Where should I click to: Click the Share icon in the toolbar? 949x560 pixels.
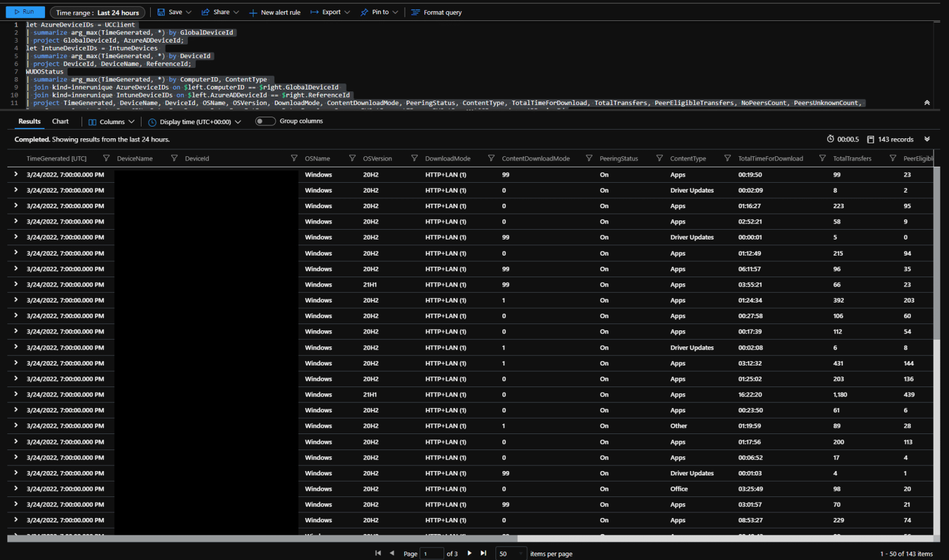pos(206,12)
